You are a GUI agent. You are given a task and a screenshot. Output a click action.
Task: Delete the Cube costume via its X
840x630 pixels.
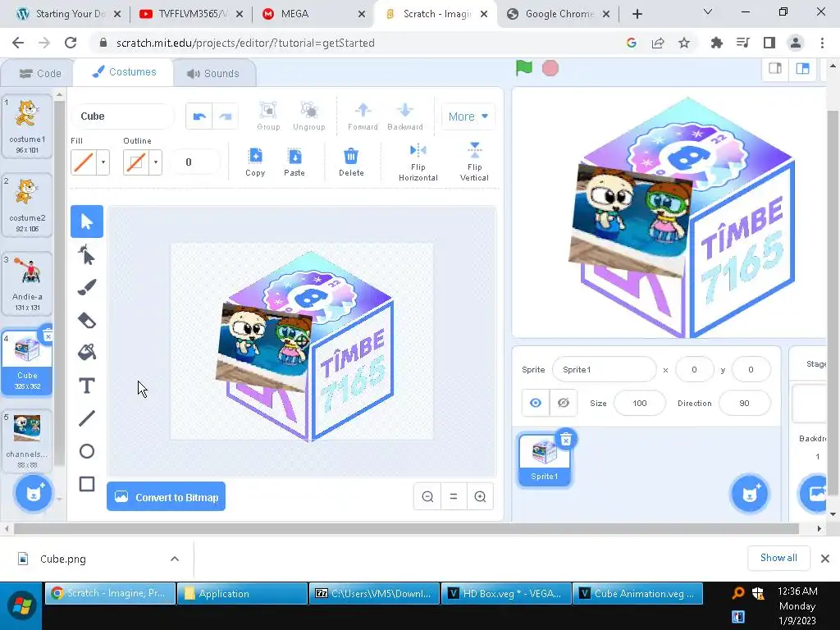point(48,336)
